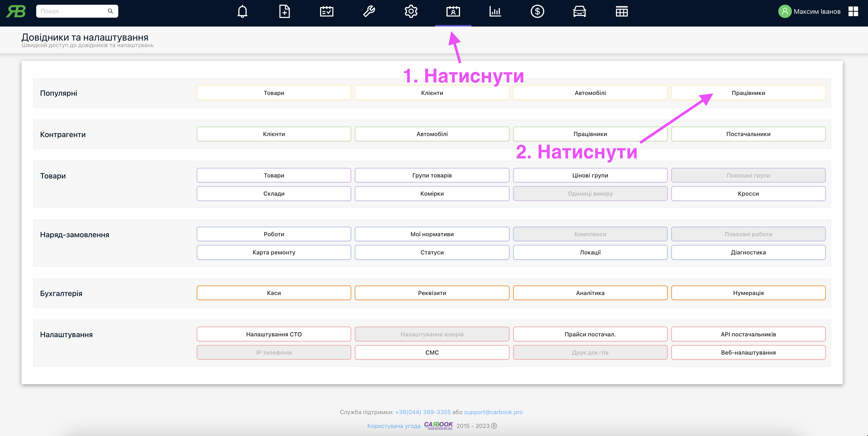Click Працівники button in Популярні row

coord(748,93)
